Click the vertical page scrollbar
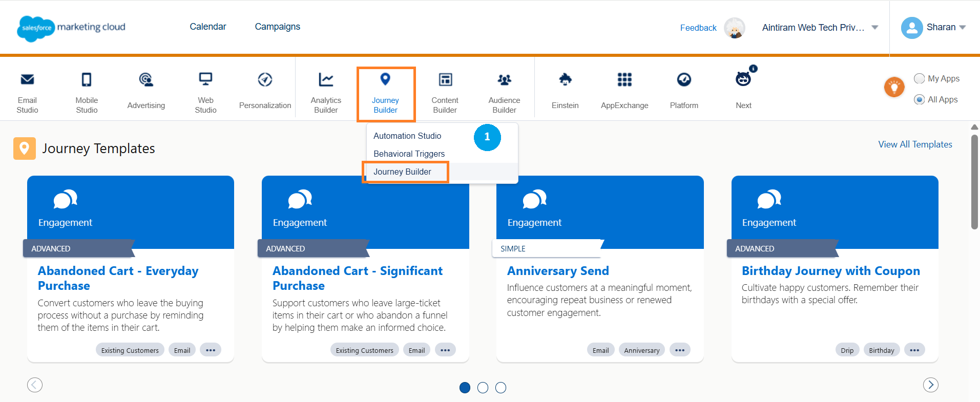 pos(974,182)
